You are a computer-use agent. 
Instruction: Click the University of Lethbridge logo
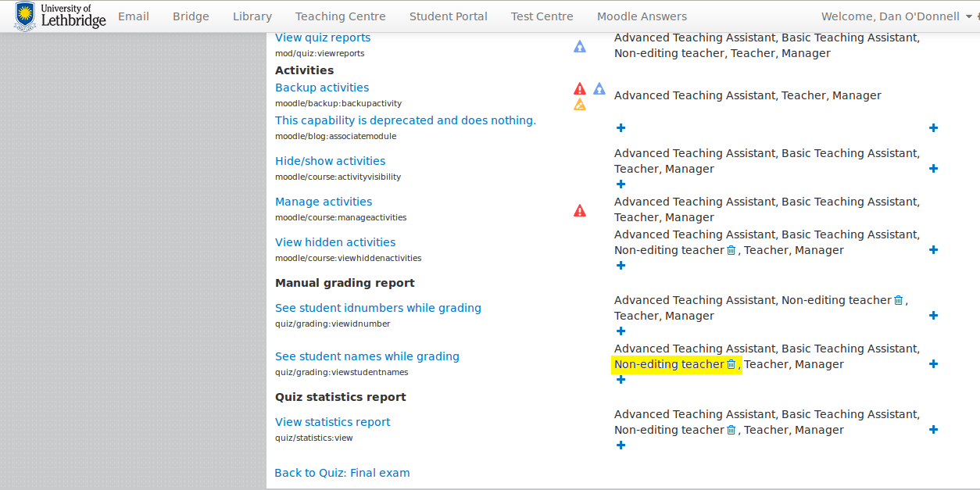(x=60, y=16)
